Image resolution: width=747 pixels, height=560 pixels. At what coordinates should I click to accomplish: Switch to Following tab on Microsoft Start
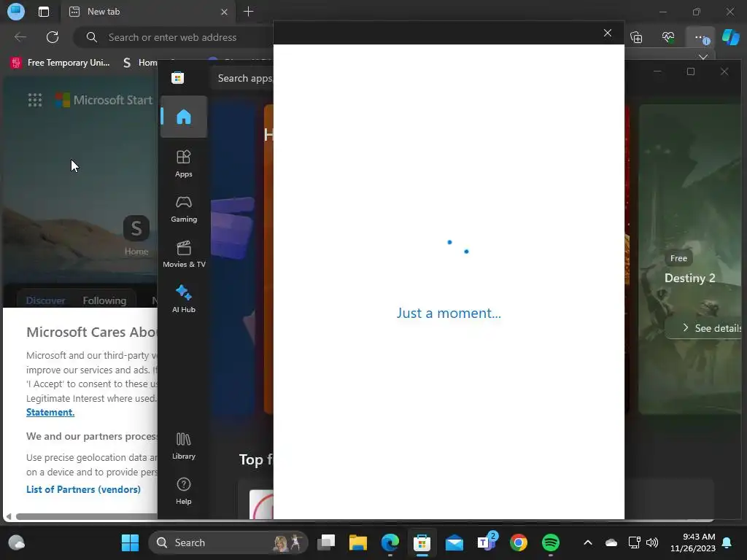(104, 300)
